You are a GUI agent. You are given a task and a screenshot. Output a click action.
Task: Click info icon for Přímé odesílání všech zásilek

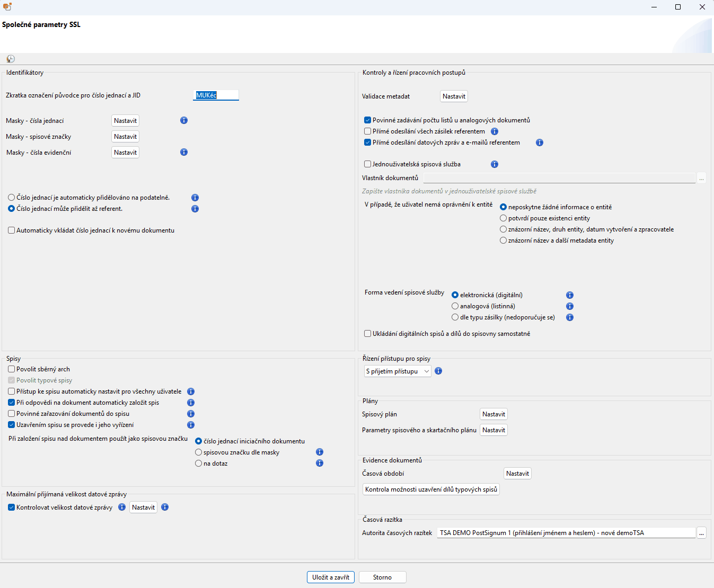point(495,131)
